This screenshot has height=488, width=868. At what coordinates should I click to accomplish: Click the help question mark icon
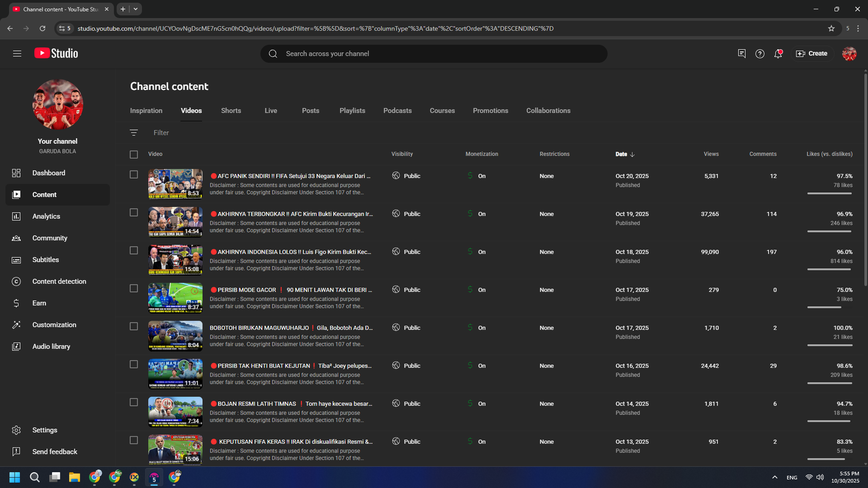[759, 54]
